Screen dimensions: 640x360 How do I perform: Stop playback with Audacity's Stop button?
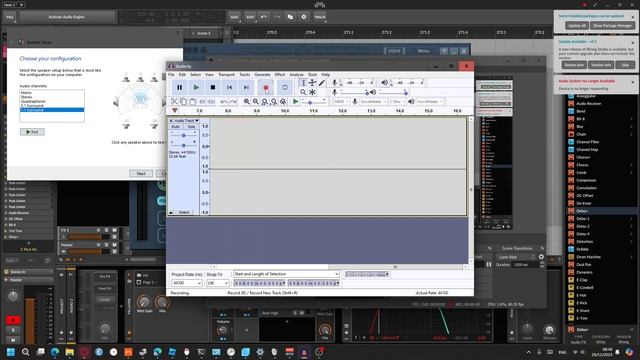coord(213,87)
